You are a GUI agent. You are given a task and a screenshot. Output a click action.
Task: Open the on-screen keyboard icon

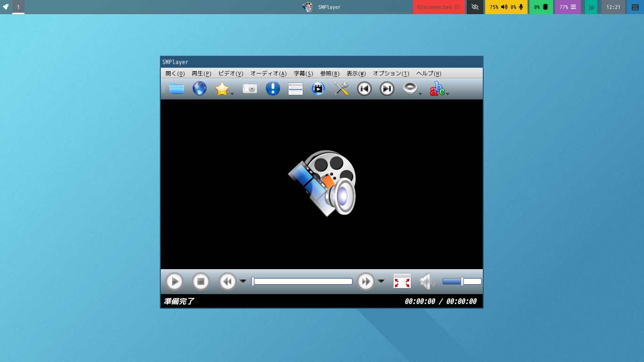(636, 7)
